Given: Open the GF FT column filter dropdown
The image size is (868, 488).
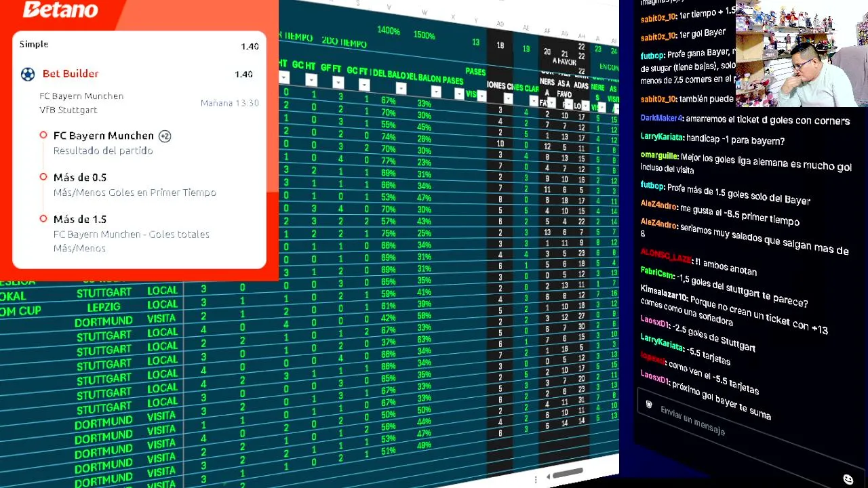Looking at the screenshot, I should (338, 83).
